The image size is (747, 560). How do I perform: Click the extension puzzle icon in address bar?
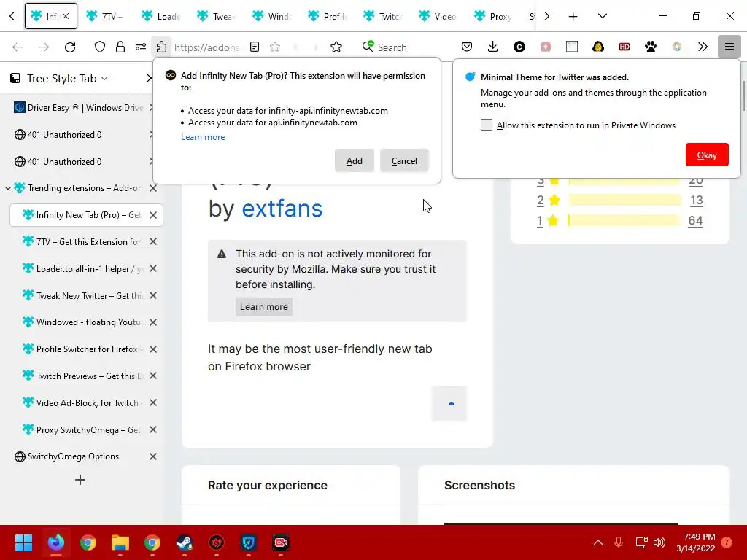coord(161,47)
